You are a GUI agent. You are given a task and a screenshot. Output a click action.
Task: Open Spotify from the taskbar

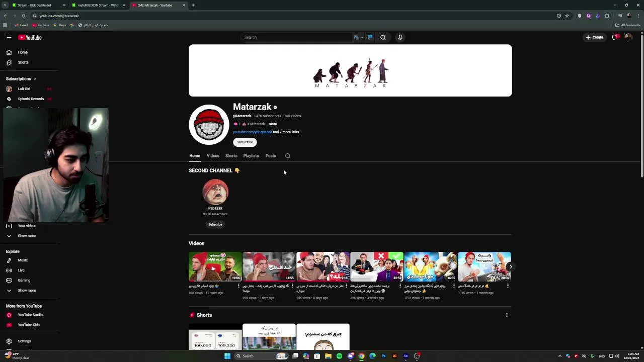tap(339, 356)
